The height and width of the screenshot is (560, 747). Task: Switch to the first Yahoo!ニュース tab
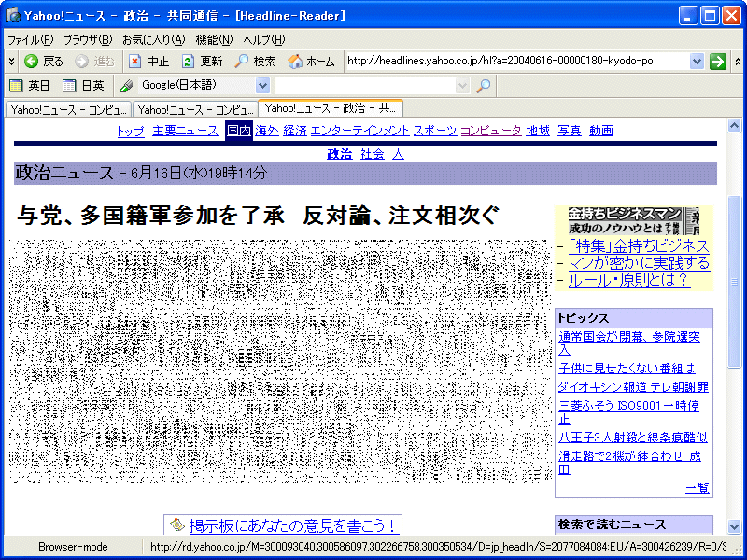[x=67, y=109]
